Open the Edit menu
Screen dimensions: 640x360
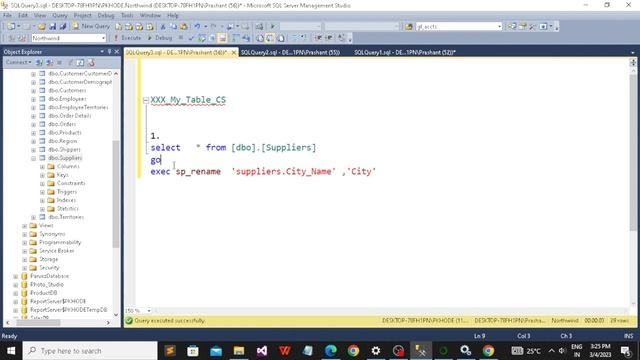pos(23,16)
